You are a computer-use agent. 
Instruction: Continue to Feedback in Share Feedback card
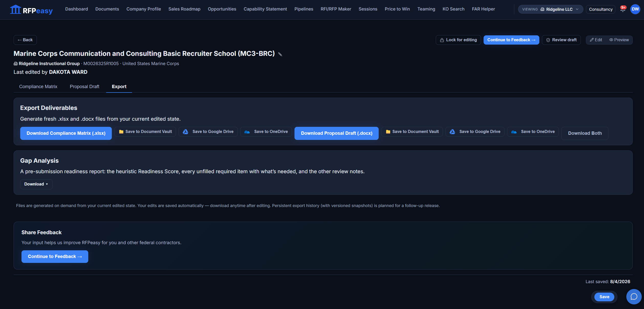coord(55,256)
